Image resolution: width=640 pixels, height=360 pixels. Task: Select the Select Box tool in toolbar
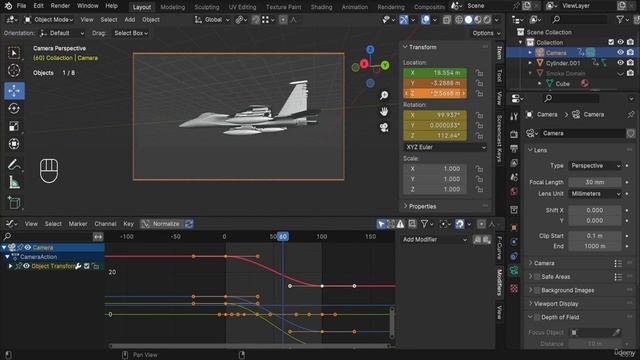pos(14,53)
